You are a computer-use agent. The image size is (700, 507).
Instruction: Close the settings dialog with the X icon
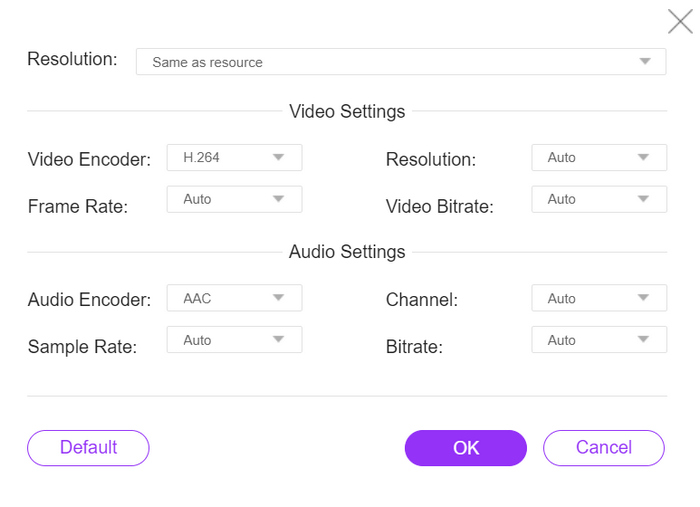pos(680,21)
